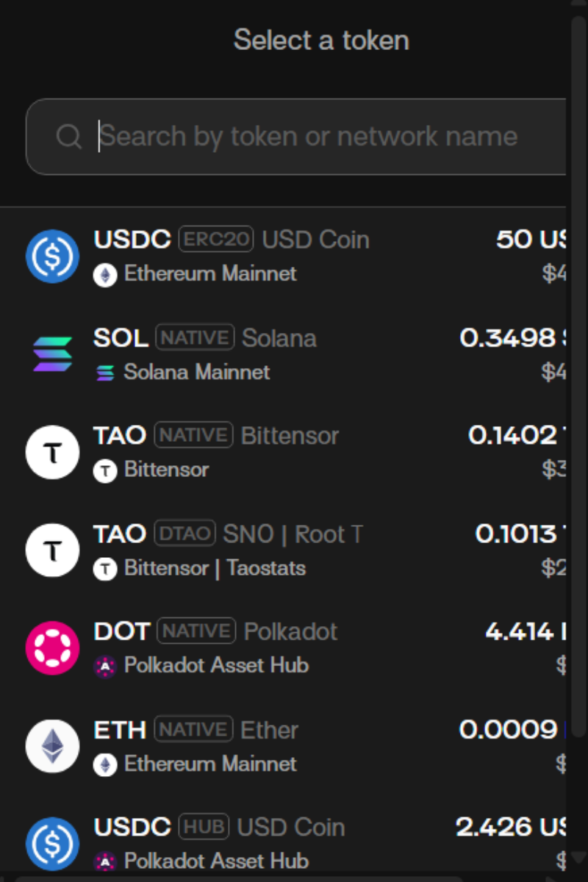
Task: Click the "Bittensor | Taostats" network label
Action: pos(215,568)
